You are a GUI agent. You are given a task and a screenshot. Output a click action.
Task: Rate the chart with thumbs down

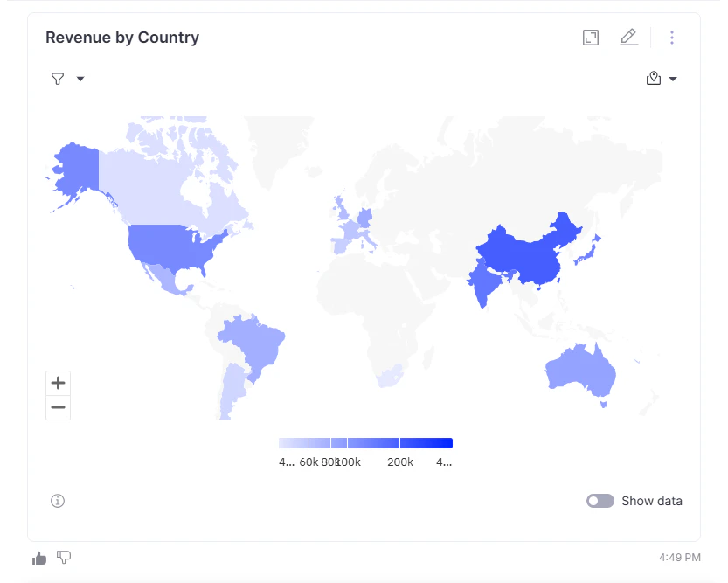point(64,558)
